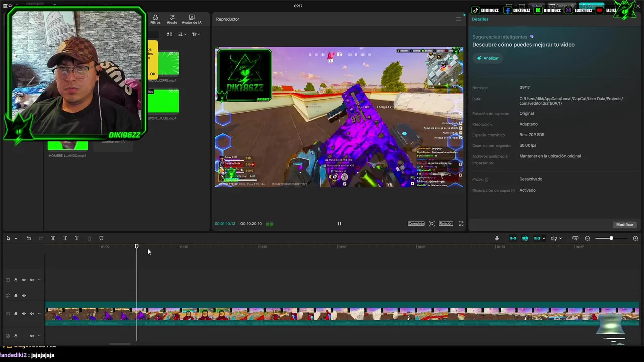Click the audio levels indicator beside timecode
This screenshot has height=362, width=644.
tap(270, 224)
